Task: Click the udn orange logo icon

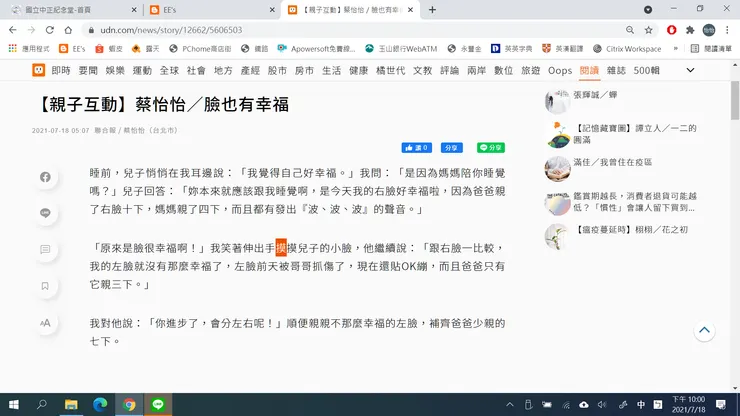Action: (x=39, y=70)
